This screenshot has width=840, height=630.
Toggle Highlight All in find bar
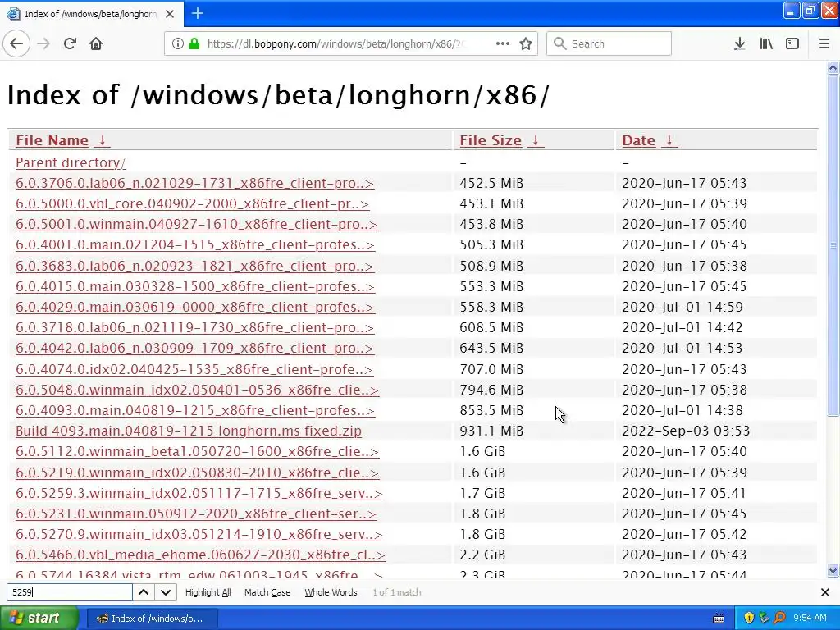(208, 592)
